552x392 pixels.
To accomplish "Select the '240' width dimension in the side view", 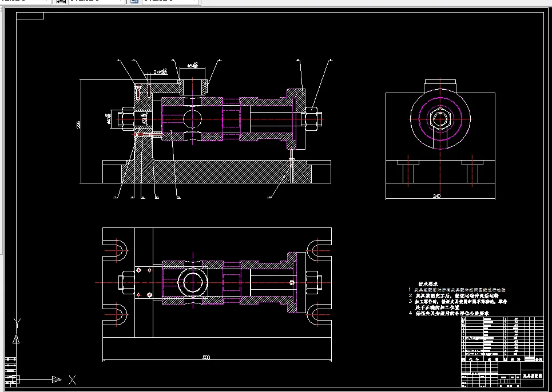I will click(x=436, y=196).
